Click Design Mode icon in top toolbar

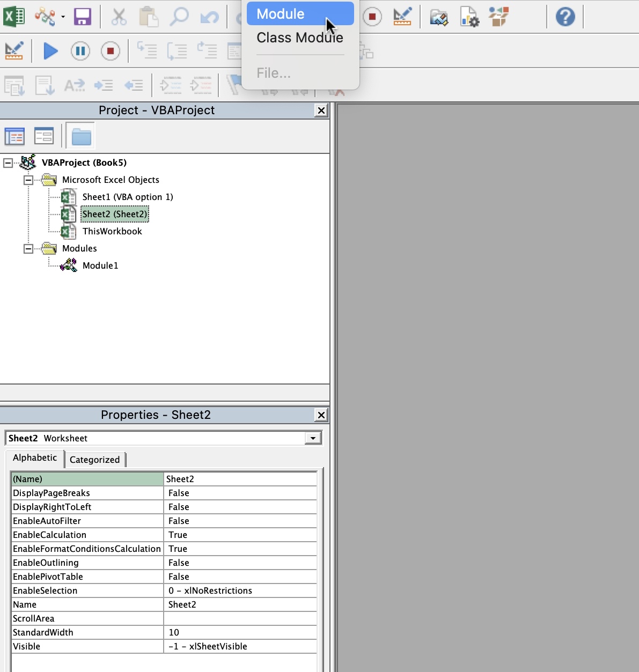[x=402, y=16]
